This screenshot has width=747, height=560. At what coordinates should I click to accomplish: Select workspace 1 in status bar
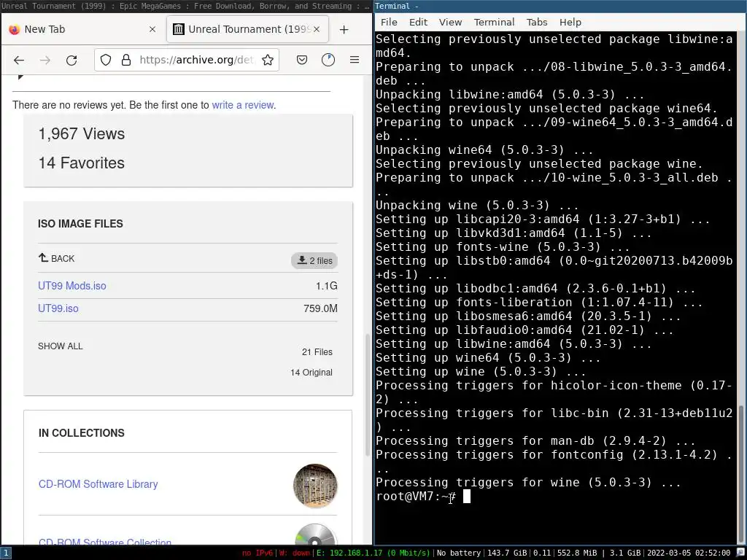click(x=5, y=553)
